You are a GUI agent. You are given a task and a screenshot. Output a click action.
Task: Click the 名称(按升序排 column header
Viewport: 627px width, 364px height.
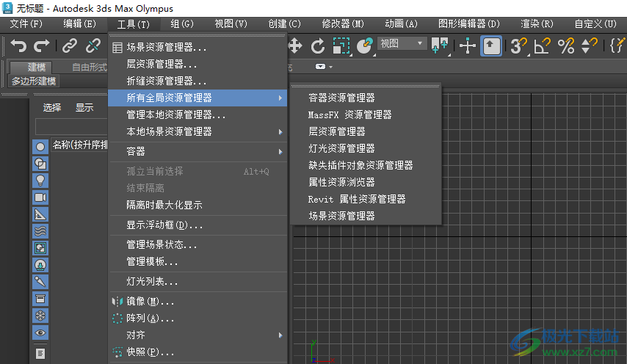(x=79, y=145)
